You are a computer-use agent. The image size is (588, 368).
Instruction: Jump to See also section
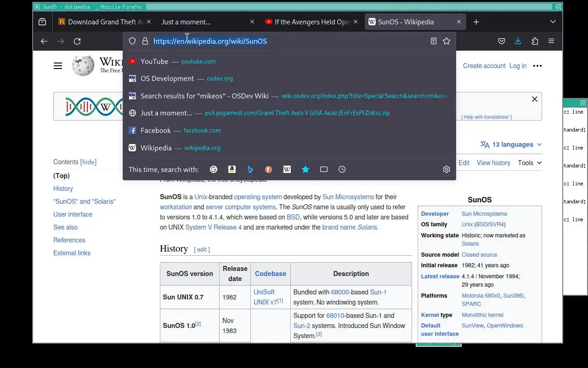pos(65,227)
